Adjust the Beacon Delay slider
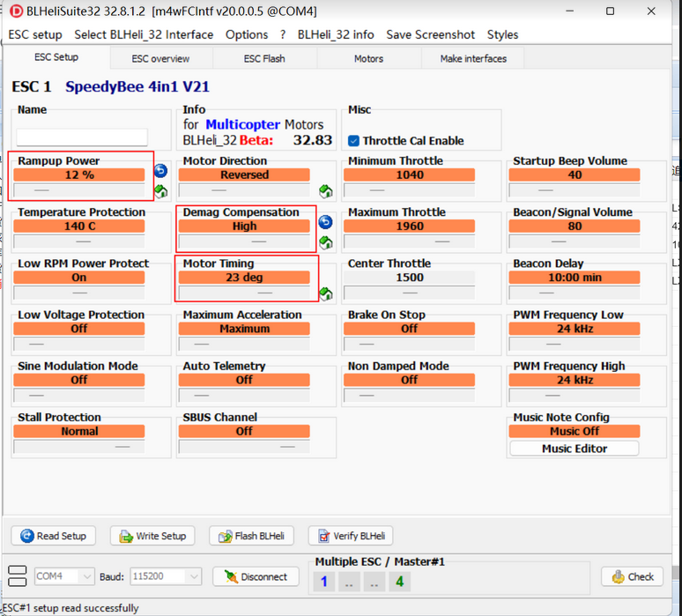This screenshot has width=682, height=616. pyautogui.click(x=575, y=292)
